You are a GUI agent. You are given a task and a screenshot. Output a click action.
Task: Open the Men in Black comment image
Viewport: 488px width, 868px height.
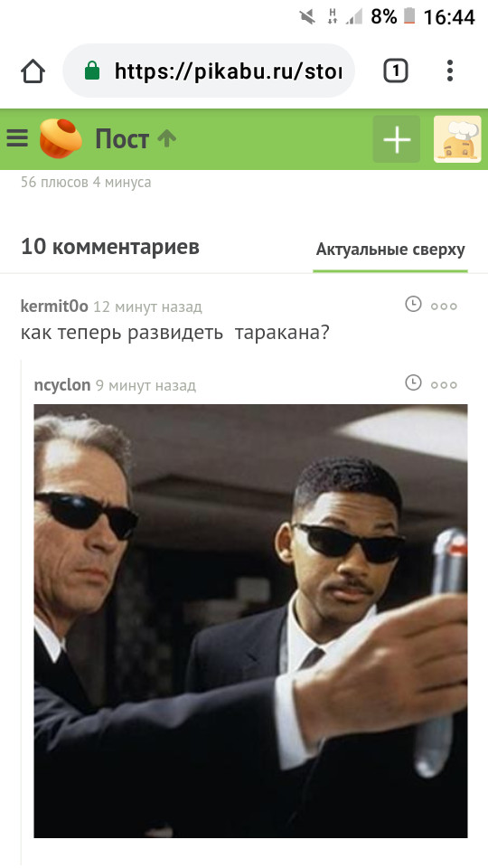(x=250, y=620)
